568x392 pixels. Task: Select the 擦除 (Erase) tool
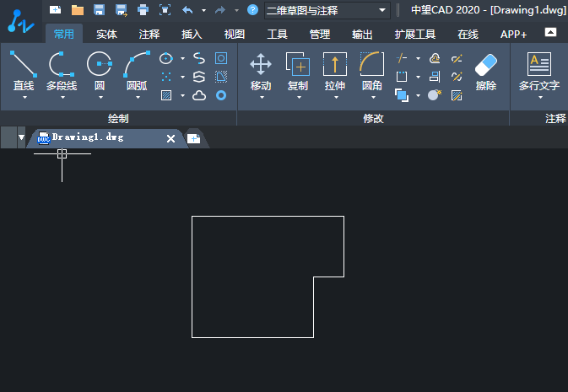coord(486,71)
